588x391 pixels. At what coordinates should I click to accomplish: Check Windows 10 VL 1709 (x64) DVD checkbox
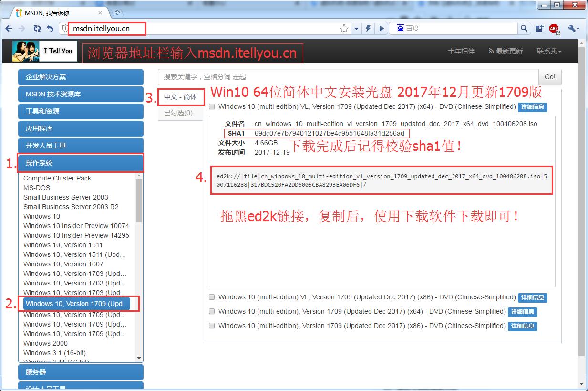(212, 107)
